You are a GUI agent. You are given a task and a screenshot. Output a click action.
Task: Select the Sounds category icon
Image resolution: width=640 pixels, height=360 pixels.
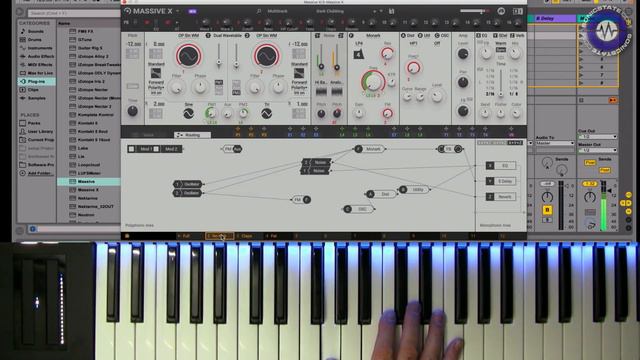point(23,31)
